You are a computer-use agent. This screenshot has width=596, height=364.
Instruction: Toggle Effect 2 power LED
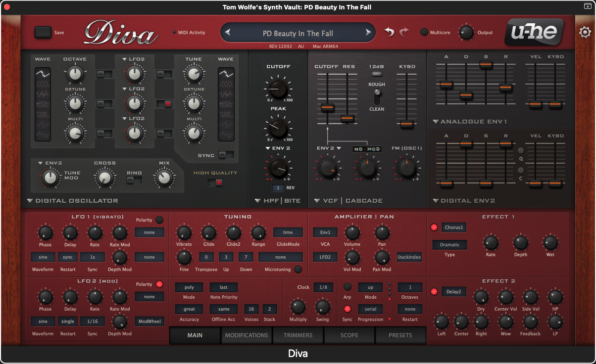[434, 292]
